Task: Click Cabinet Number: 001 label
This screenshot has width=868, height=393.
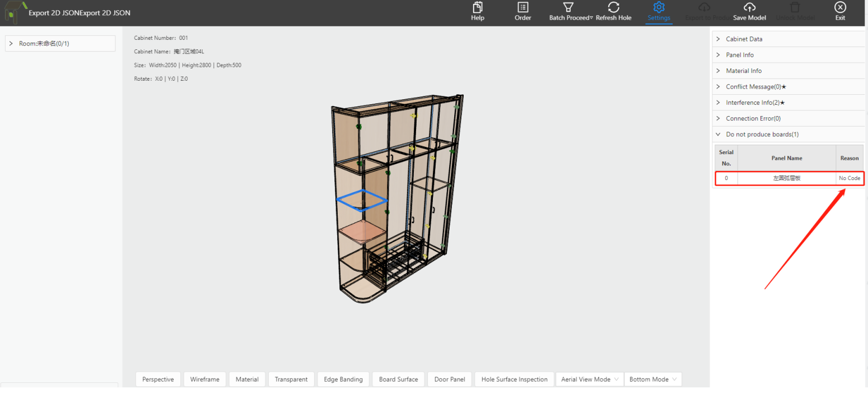Action: click(x=161, y=38)
